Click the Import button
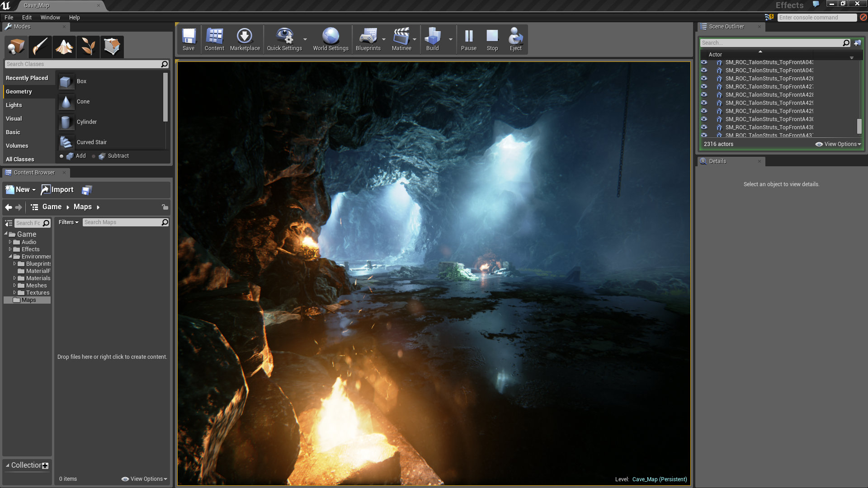The image size is (868, 488). pyautogui.click(x=57, y=190)
